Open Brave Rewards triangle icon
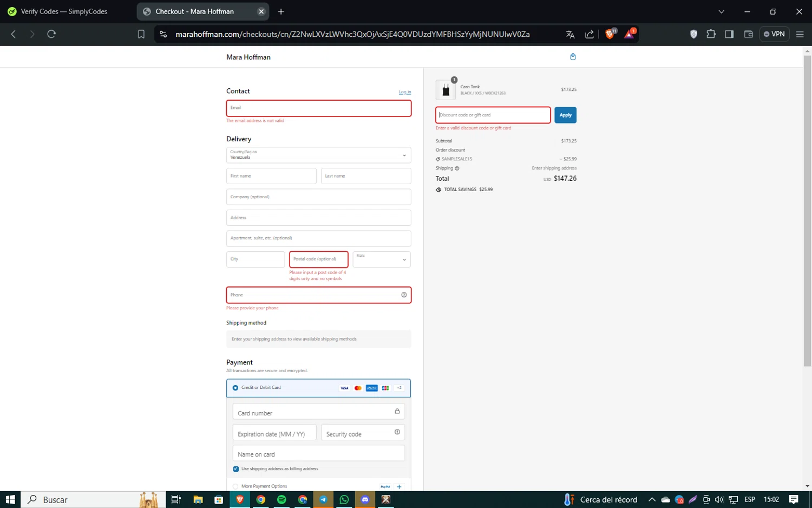812x508 pixels. coord(630,34)
